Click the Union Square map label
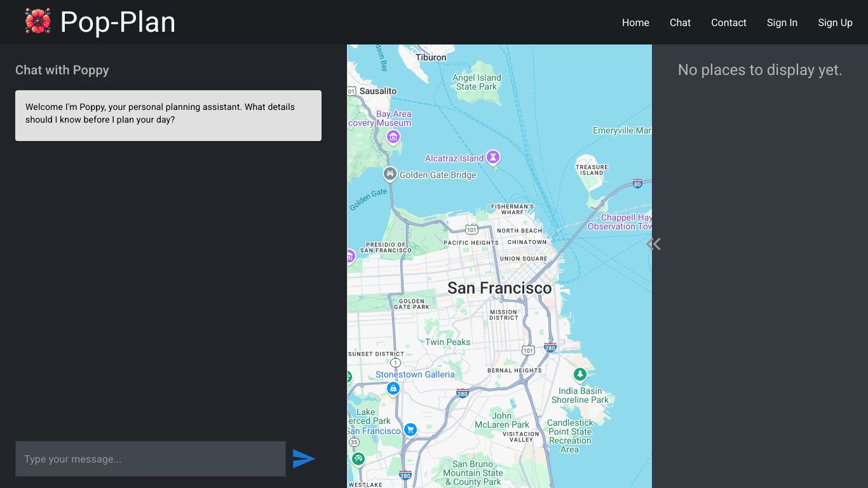This screenshot has height=488, width=868. click(x=524, y=259)
